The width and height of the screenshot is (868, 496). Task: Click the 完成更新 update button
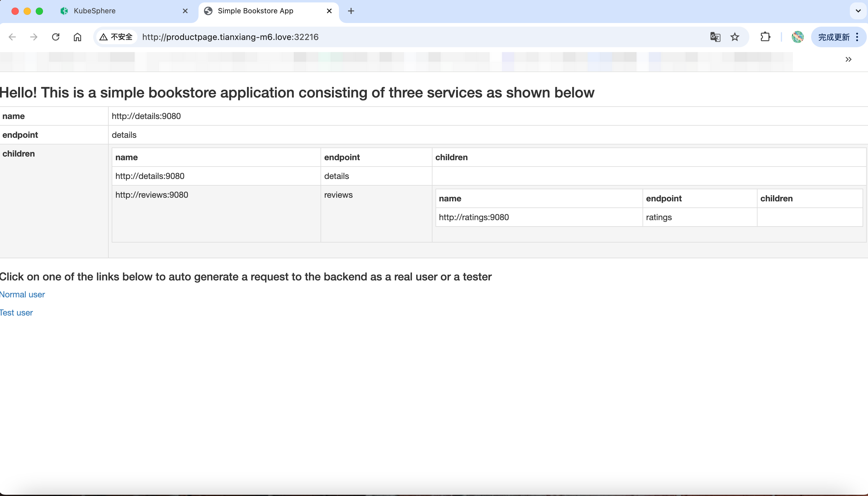pos(833,37)
